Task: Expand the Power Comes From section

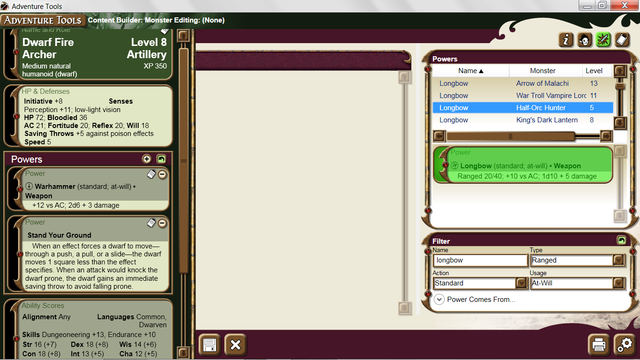Action: point(439,299)
